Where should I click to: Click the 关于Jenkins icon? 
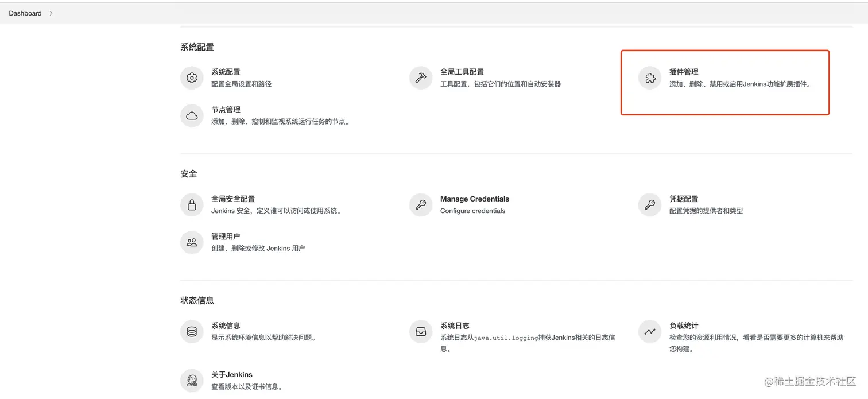(x=192, y=380)
